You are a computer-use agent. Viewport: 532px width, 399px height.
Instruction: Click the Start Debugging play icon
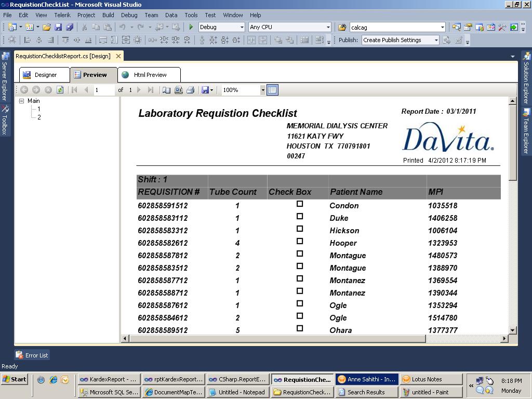tap(191, 27)
